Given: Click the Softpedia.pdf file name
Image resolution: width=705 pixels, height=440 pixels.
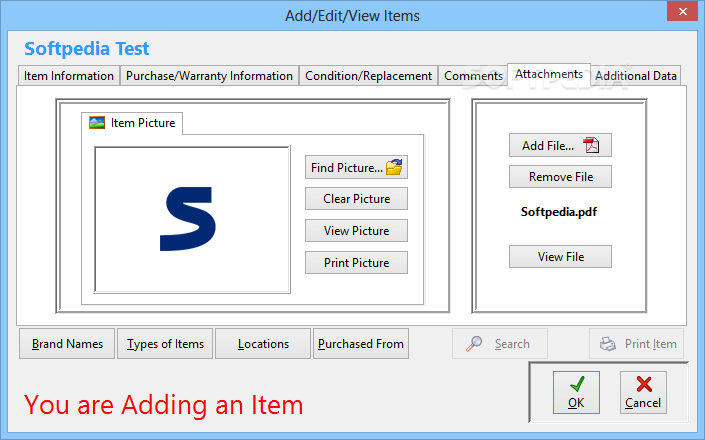Looking at the screenshot, I should (x=559, y=212).
